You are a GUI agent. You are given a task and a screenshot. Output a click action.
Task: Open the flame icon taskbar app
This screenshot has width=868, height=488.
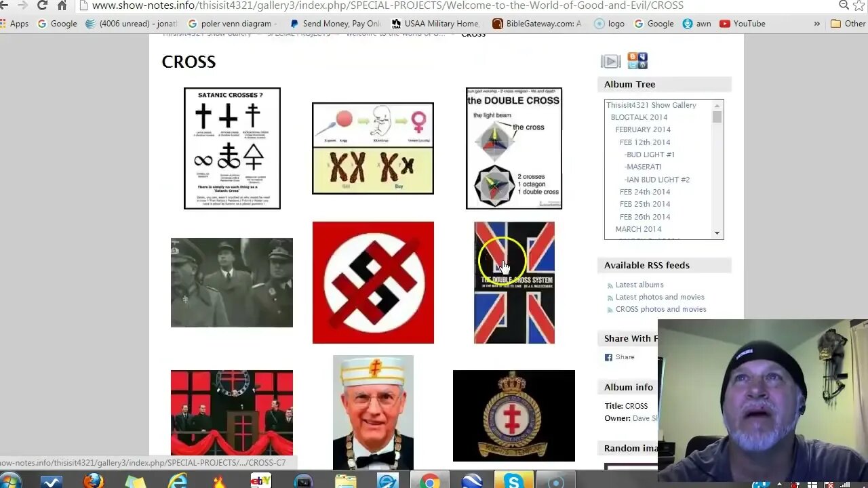pyautogui.click(x=219, y=482)
